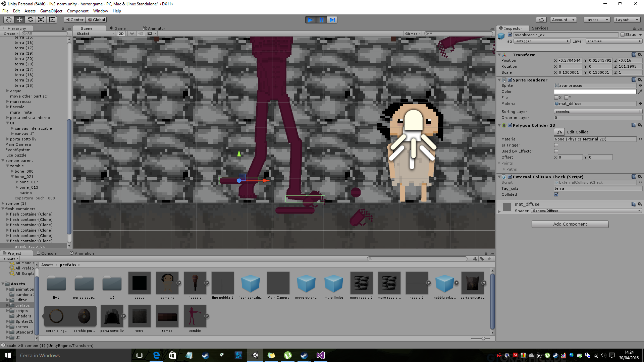
Task: Open the scene effects image icon
Action: pyautogui.click(x=150, y=34)
